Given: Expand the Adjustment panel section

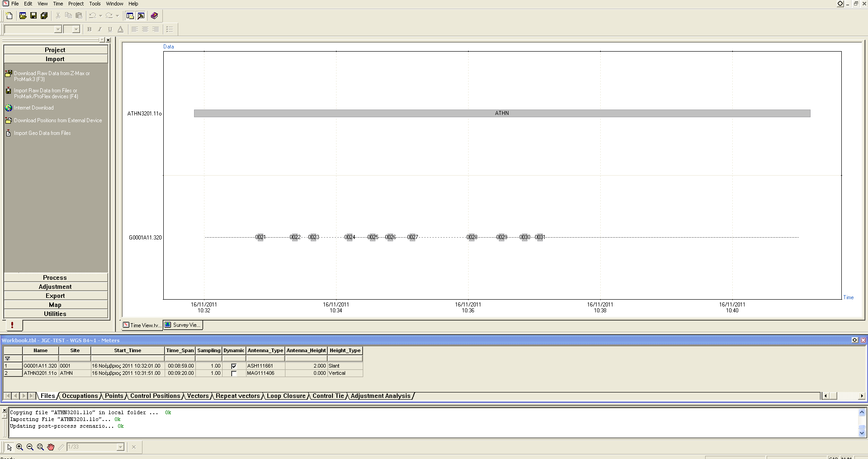Looking at the screenshot, I should [56, 287].
